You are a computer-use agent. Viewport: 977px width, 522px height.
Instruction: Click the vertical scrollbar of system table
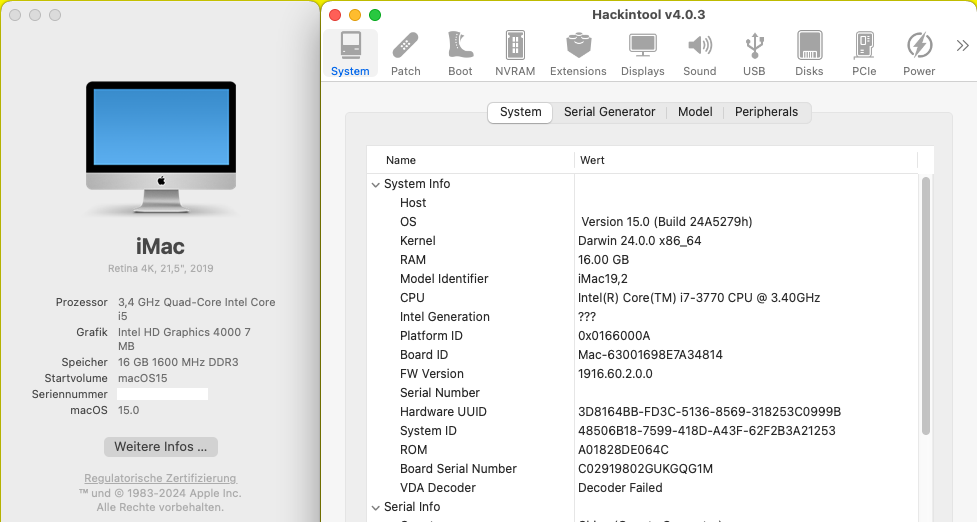[x=925, y=305]
